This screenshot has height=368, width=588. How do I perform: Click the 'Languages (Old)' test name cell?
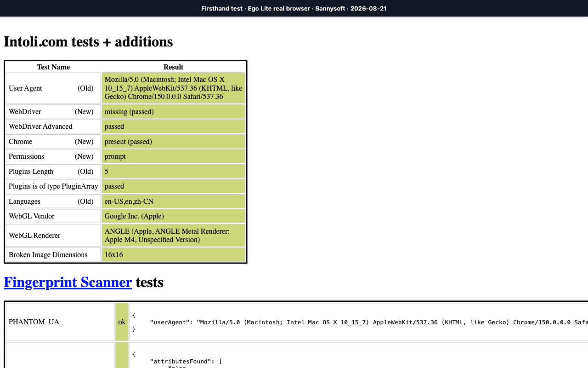(x=53, y=201)
